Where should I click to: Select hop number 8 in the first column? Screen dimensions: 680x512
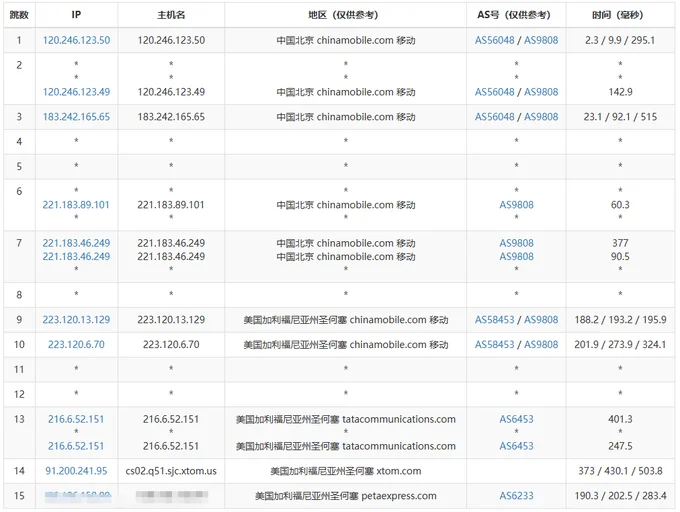coord(19,295)
